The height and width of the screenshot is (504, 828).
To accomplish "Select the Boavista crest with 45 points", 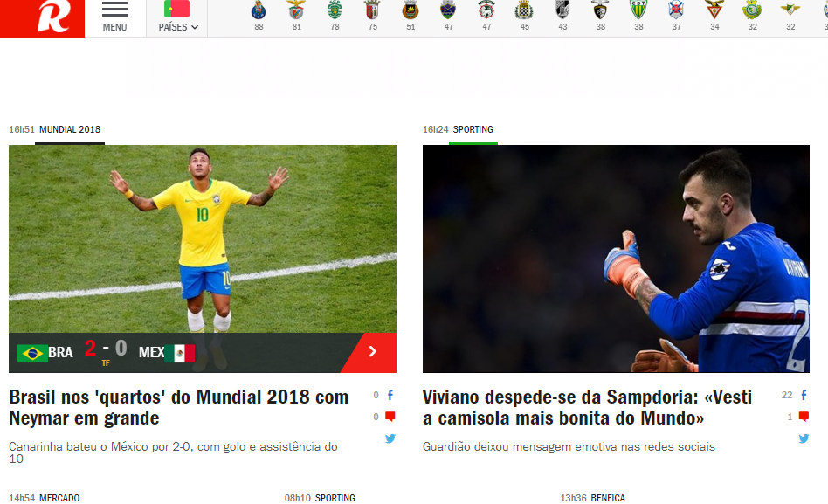I will click(x=524, y=16).
